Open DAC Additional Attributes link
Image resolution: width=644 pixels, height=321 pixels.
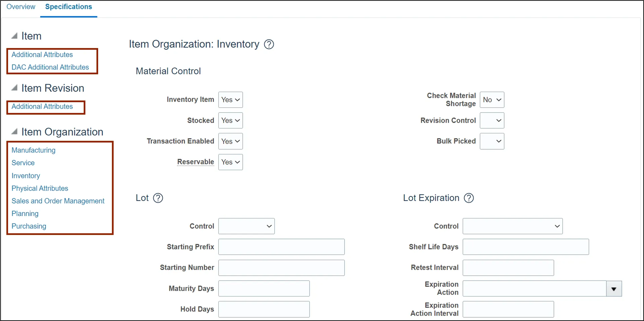pos(50,67)
